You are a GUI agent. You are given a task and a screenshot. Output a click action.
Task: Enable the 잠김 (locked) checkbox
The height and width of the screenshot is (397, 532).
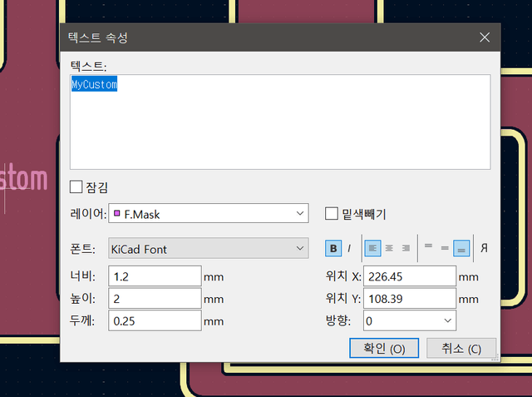coord(76,186)
